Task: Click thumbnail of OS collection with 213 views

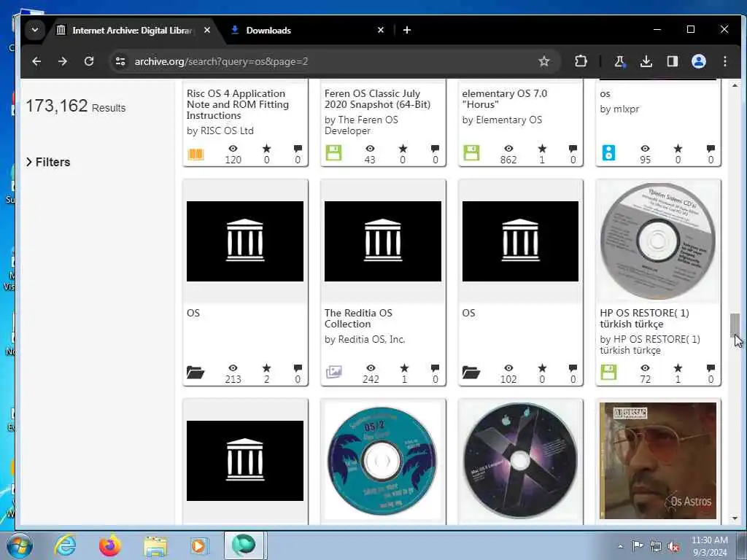Action: click(x=245, y=241)
